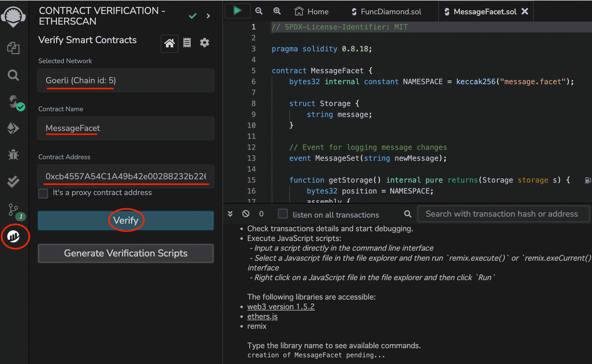The height and width of the screenshot is (364, 592).
Task: Switch to FuncDiamond.sol tab
Action: click(386, 11)
